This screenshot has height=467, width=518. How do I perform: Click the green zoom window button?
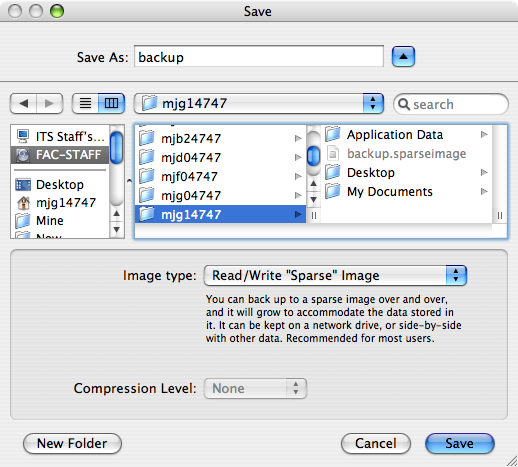pyautogui.click(x=57, y=11)
